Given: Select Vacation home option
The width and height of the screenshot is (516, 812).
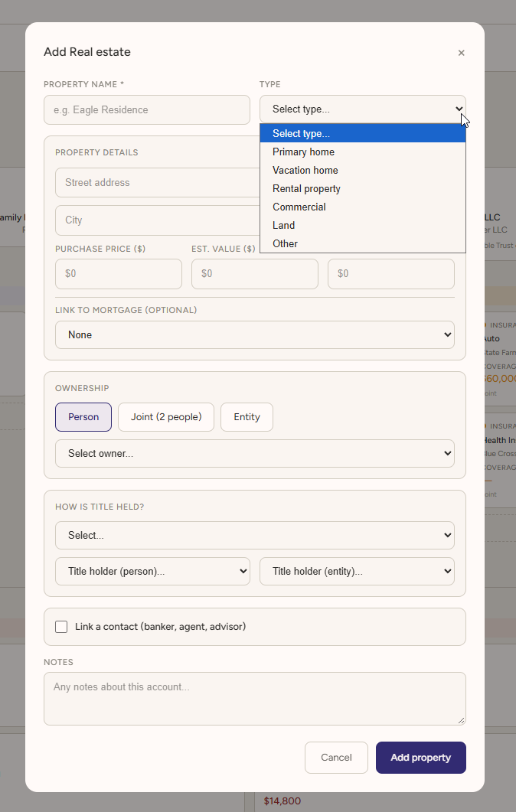Looking at the screenshot, I should pos(363,171).
